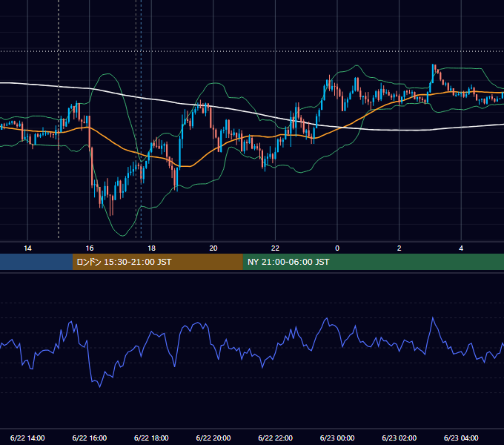Click hour label 20 on price chart axis

[x=213, y=248]
